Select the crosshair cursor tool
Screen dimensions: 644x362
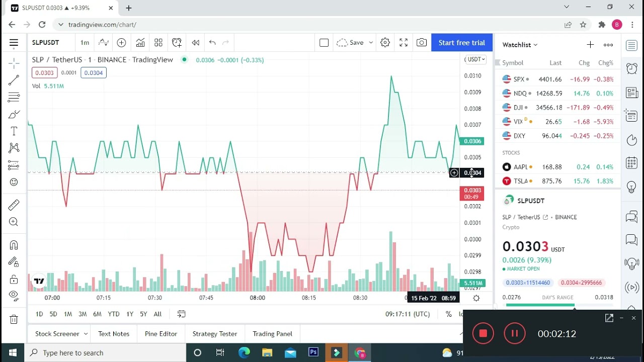click(x=14, y=63)
